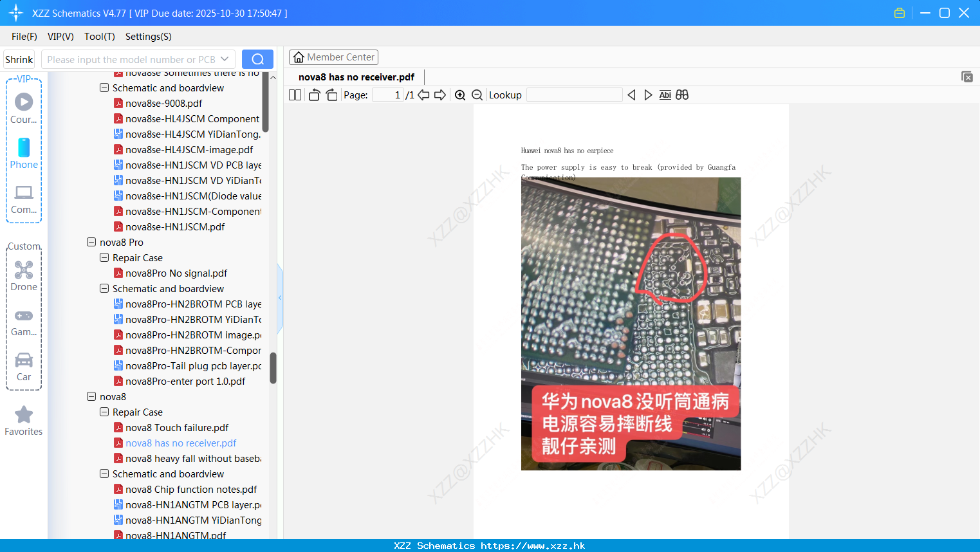Open the Drone category

coord(24,276)
